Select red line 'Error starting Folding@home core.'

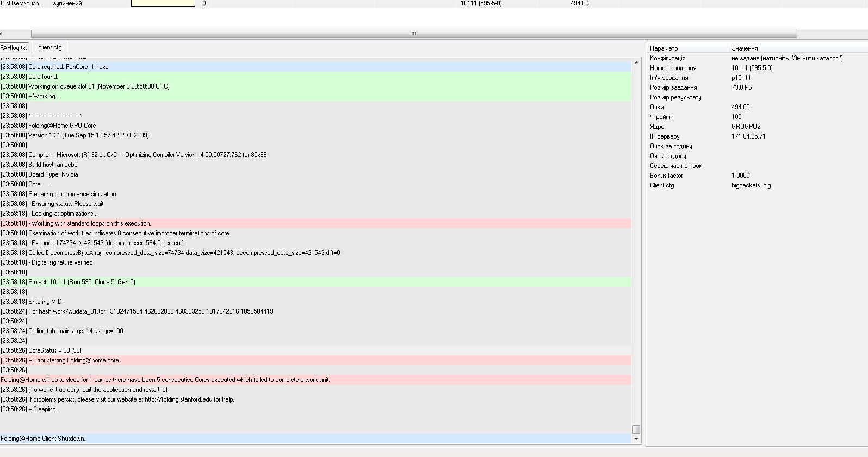[x=315, y=360]
